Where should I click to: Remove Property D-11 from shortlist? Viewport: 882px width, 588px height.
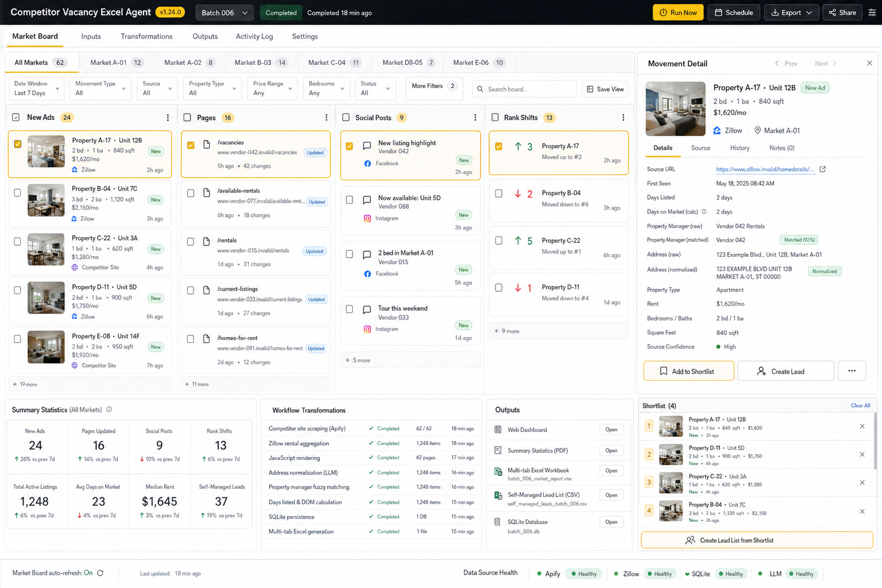[x=862, y=454]
